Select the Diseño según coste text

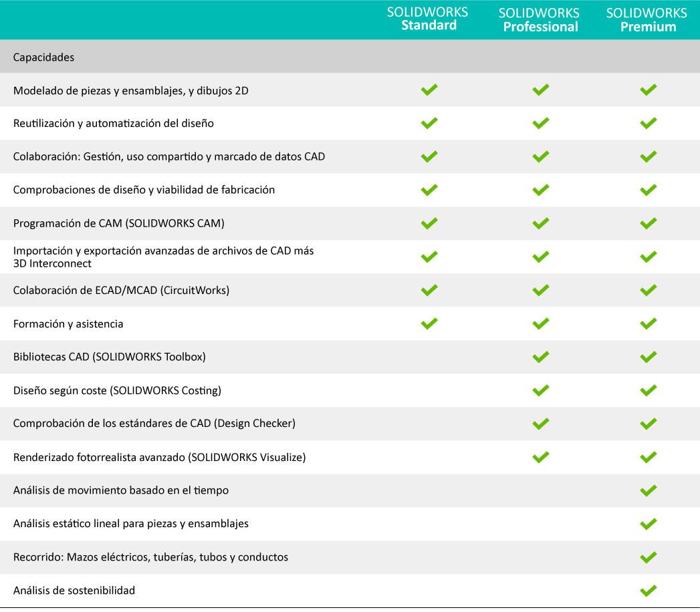[x=117, y=390]
